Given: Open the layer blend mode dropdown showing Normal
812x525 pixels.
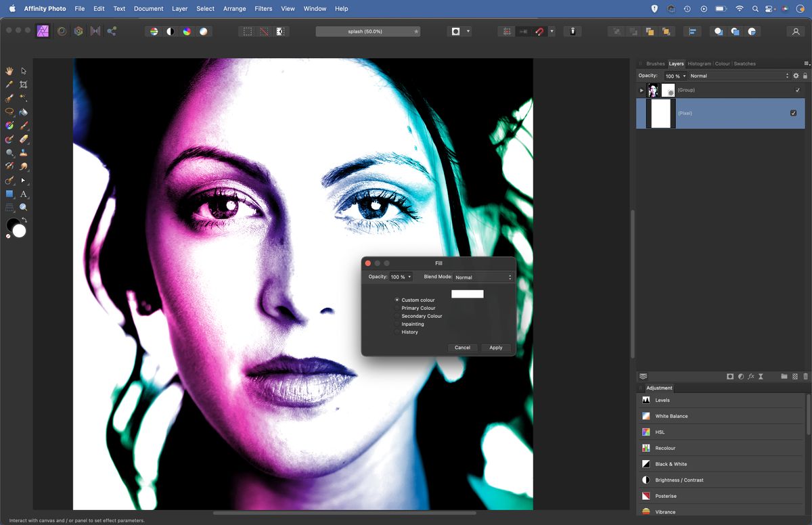Looking at the screenshot, I should click(738, 76).
